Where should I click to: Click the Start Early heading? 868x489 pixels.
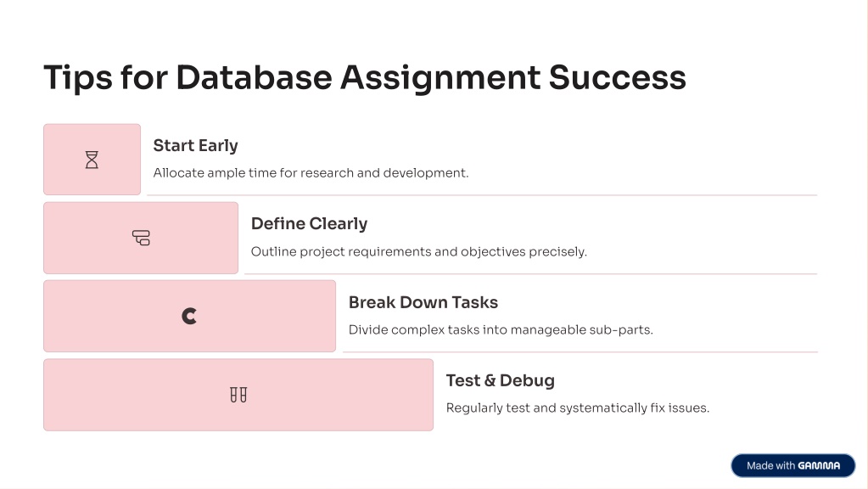[195, 146]
